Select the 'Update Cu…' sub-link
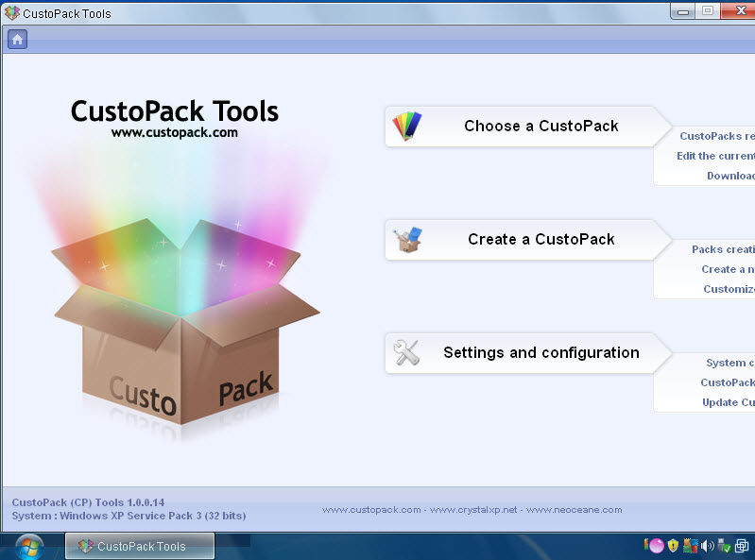 (x=728, y=402)
